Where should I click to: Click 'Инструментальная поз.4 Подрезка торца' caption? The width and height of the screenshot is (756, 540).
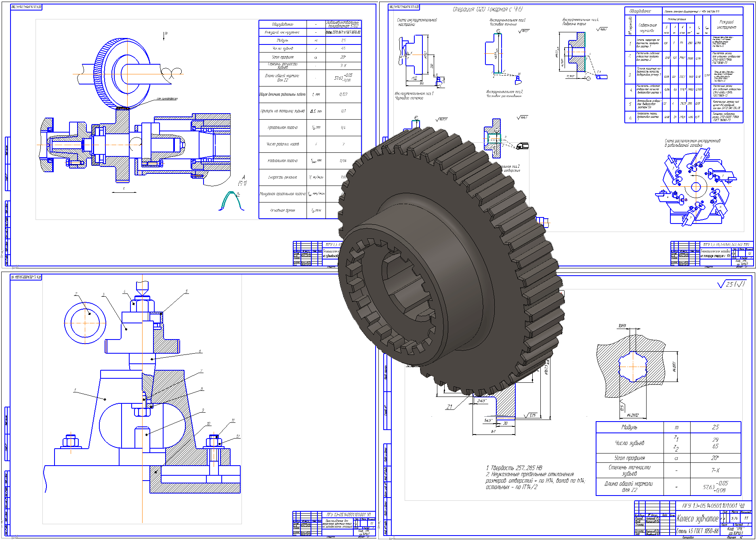[580, 21]
